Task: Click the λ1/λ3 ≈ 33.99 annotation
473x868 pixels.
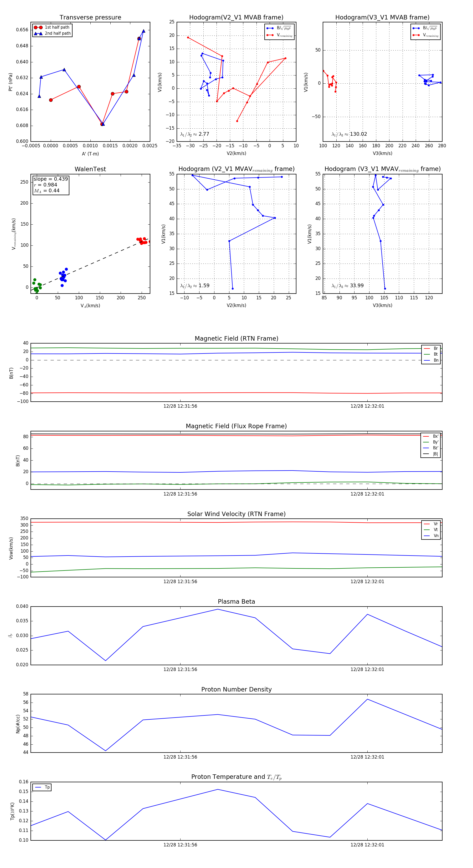Action: point(347,286)
